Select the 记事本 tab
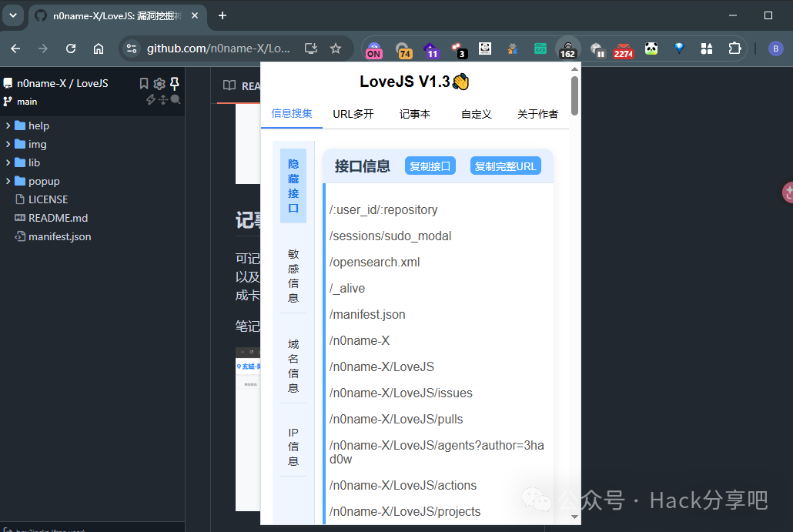 [x=415, y=114]
